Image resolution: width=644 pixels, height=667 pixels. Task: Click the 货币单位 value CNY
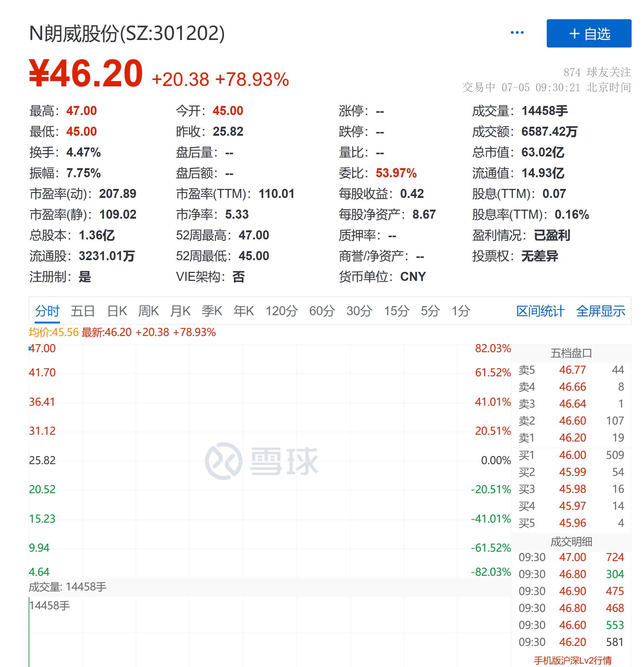point(413,277)
